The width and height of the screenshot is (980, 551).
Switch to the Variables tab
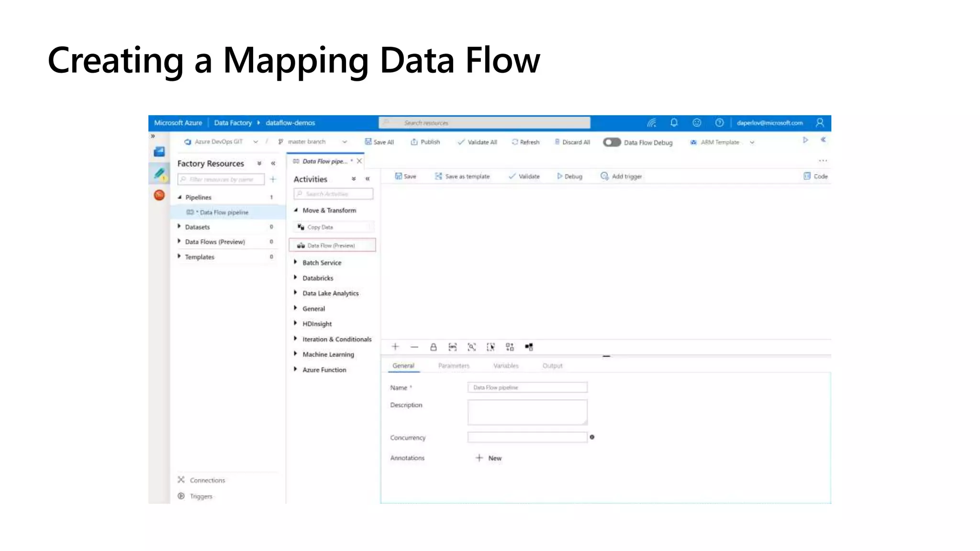click(x=506, y=366)
